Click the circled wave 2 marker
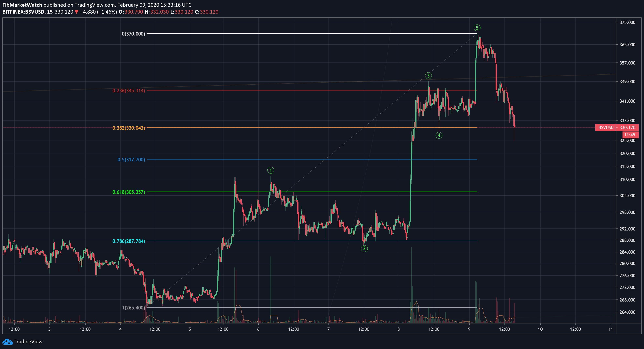The height and width of the screenshot is (349, 644). coord(364,248)
